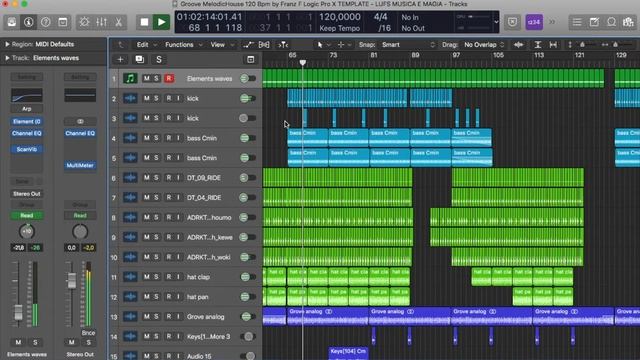Toggle power button on Keys[1...More 3 track
Viewport: 640px width, 360px height.
click(248, 336)
